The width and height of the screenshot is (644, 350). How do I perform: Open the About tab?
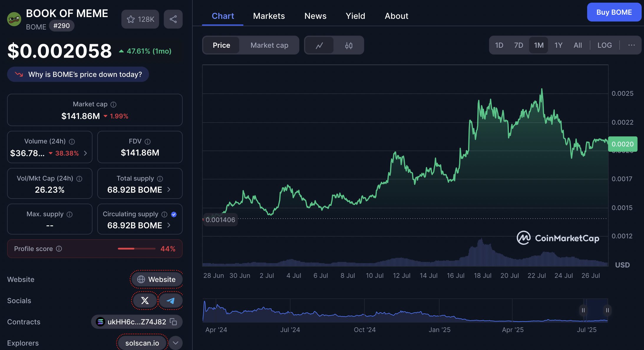point(396,16)
